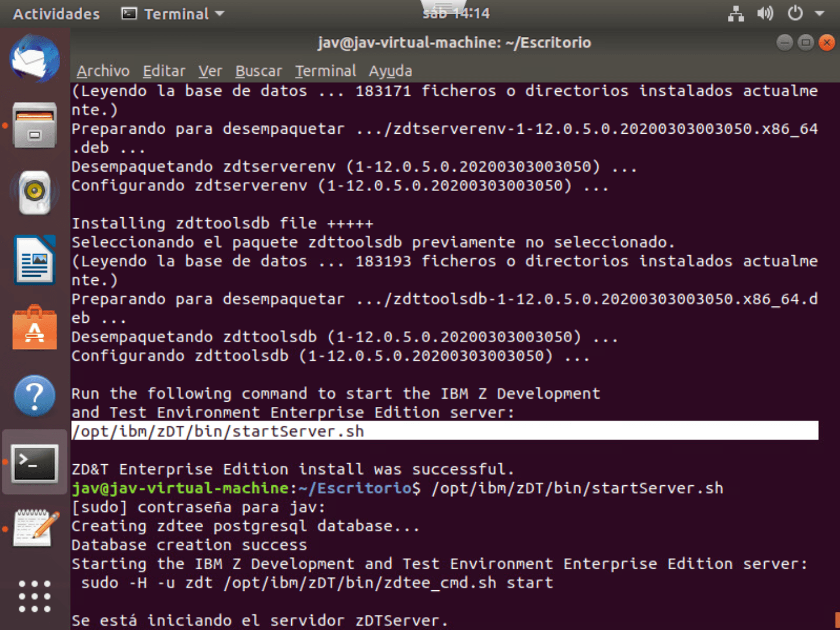Open the Files manager dock icon
The width and height of the screenshot is (840, 630).
tap(34, 126)
